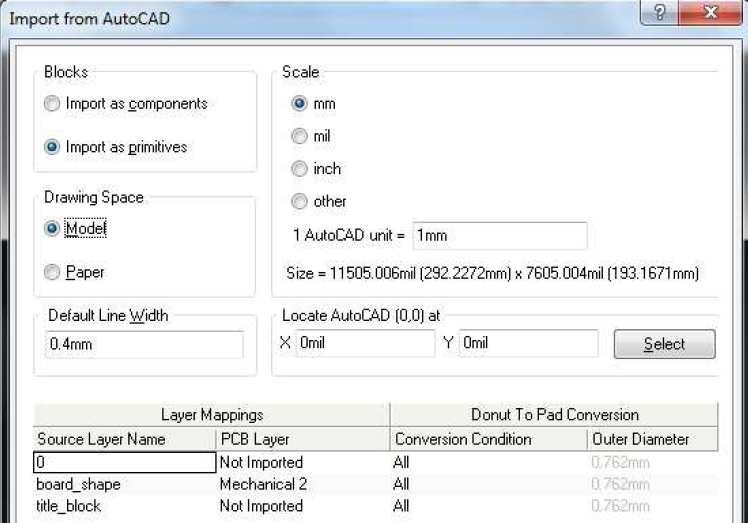This screenshot has width=748, height=523.
Task: Click the Size dimensions text
Action: 492,273
